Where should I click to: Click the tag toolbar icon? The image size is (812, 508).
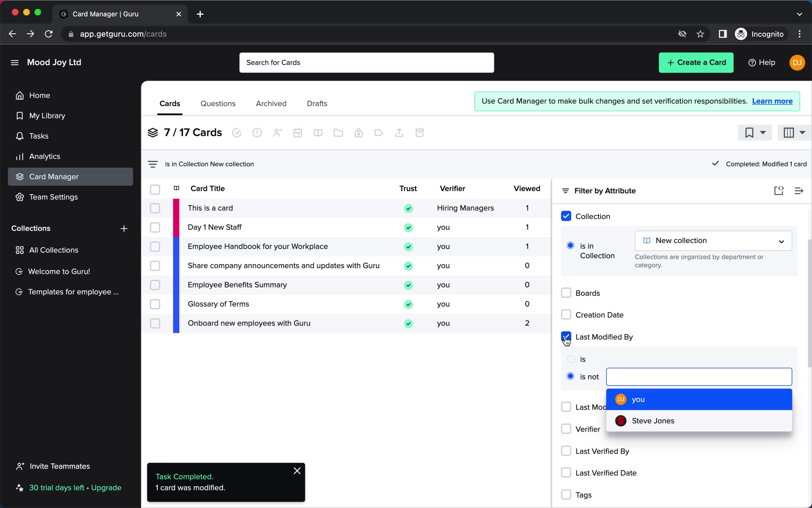pos(379,133)
